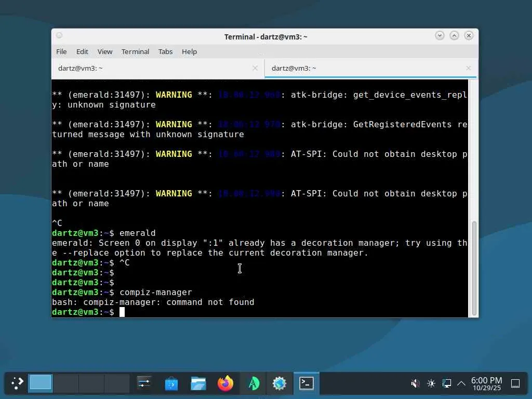
Task: Click the 'turned message with unknown signature' line
Action: tap(148, 135)
